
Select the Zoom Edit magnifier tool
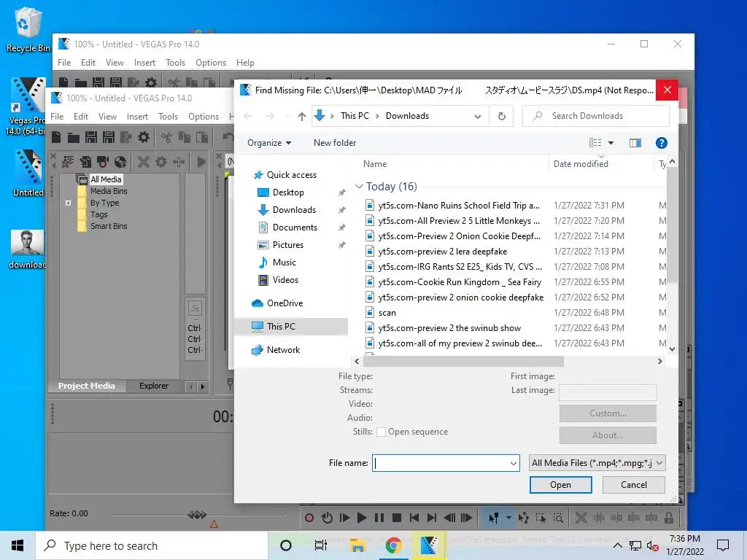[x=558, y=518]
